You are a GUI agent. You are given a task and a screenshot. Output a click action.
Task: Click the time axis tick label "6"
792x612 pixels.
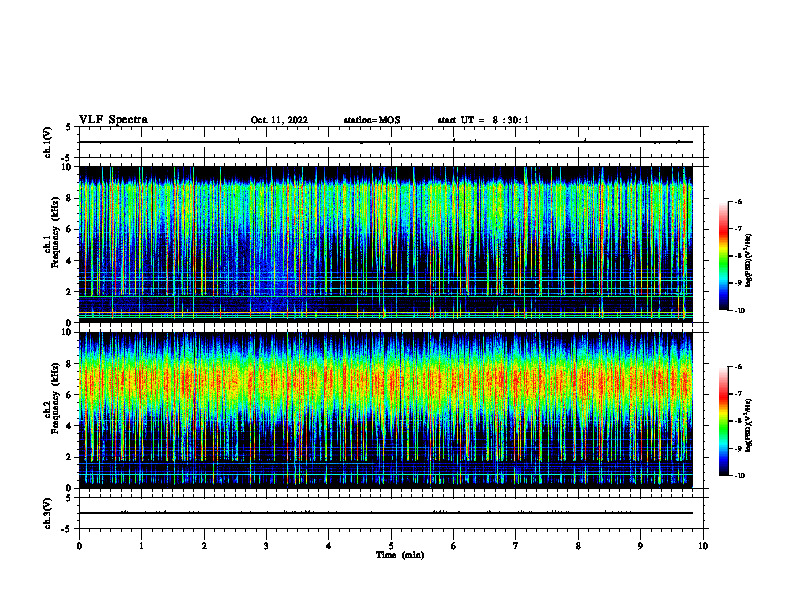pyautogui.click(x=454, y=546)
